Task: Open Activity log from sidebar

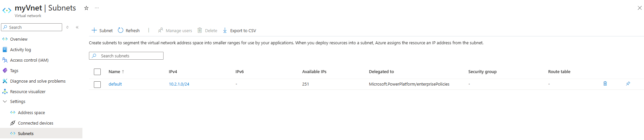Action: [20, 50]
